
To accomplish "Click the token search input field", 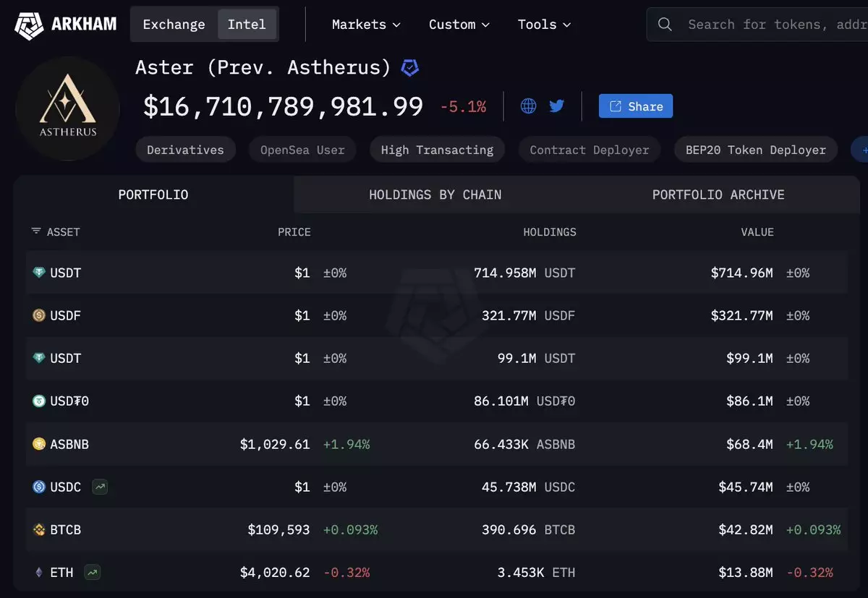I will [x=774, y=25].
